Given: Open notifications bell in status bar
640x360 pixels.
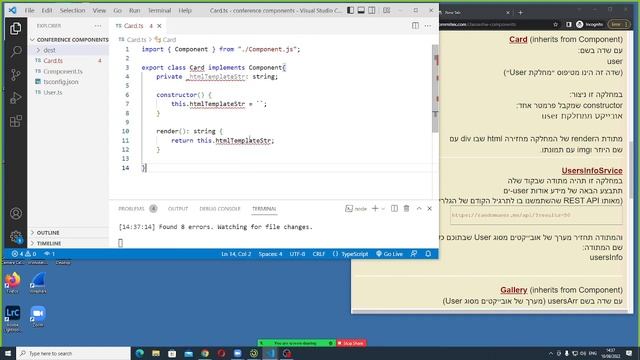Looking at the screenshot, I should [x=428, y=254].
